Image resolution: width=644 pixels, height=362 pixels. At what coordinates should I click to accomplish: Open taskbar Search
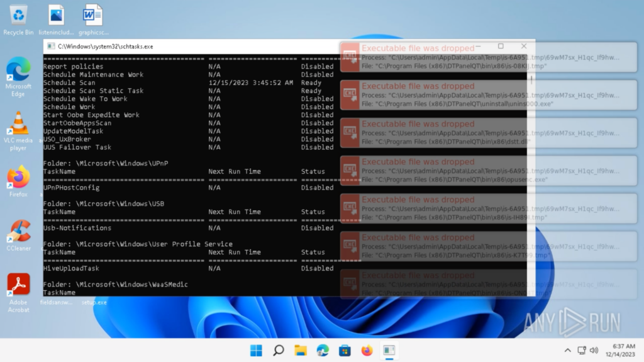pyautogui.click(x=278, y=350)
